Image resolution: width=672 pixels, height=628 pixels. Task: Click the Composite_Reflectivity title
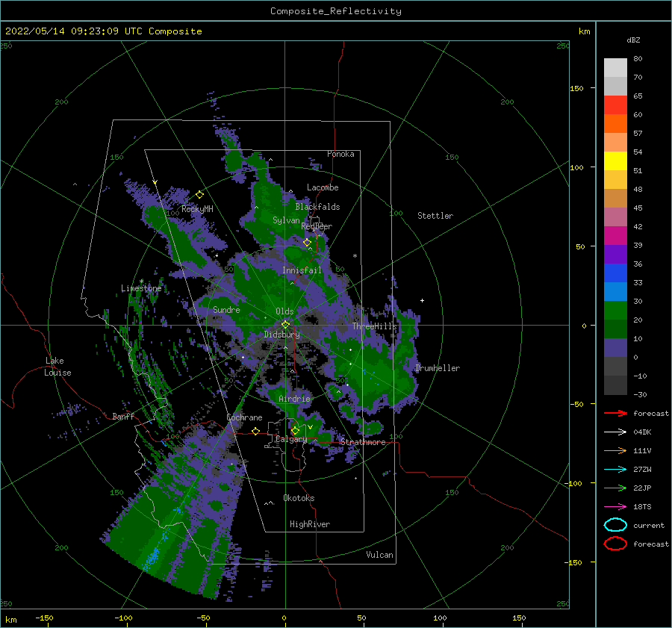click(x=336, y=11)
